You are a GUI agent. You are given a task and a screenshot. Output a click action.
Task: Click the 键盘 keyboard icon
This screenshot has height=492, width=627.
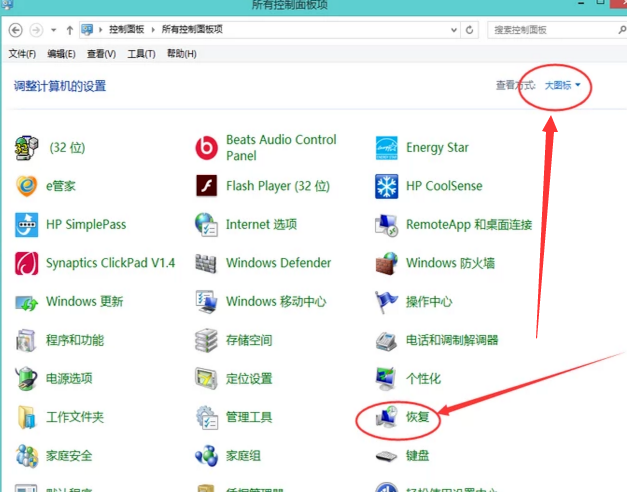[x=387, y=456]
